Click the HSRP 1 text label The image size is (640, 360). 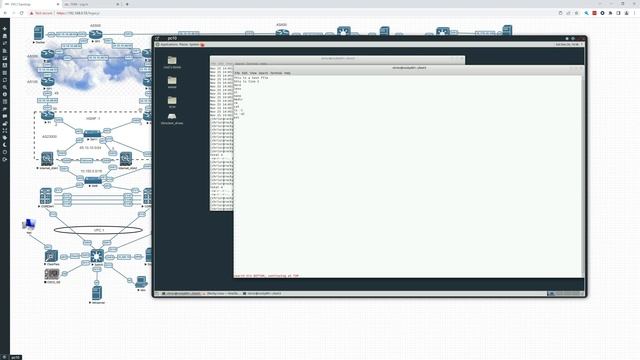coord(93,118)
